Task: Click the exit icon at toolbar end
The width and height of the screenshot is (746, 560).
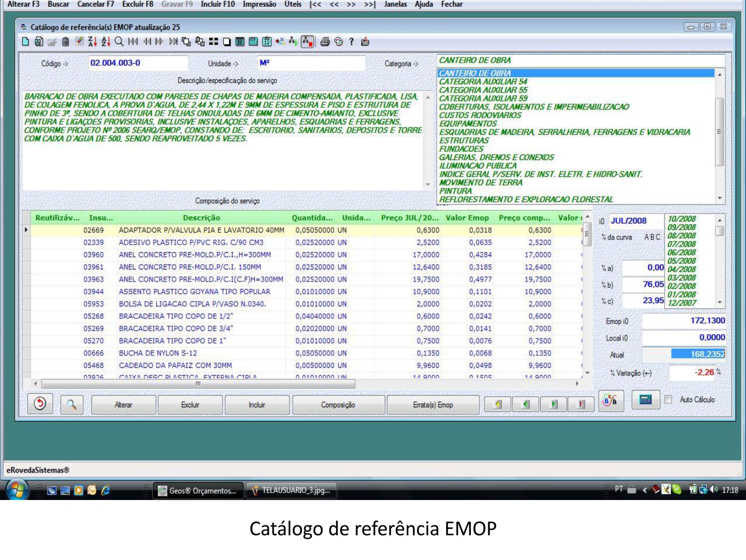Action: pyautogui.click(x=365, y=42)
